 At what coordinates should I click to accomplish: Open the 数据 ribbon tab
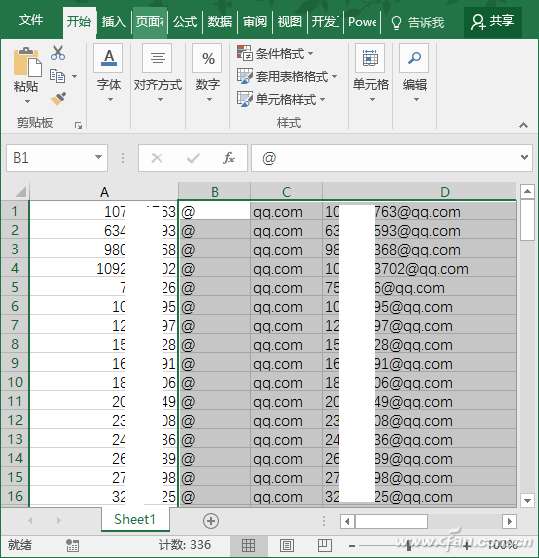(220, 22)
